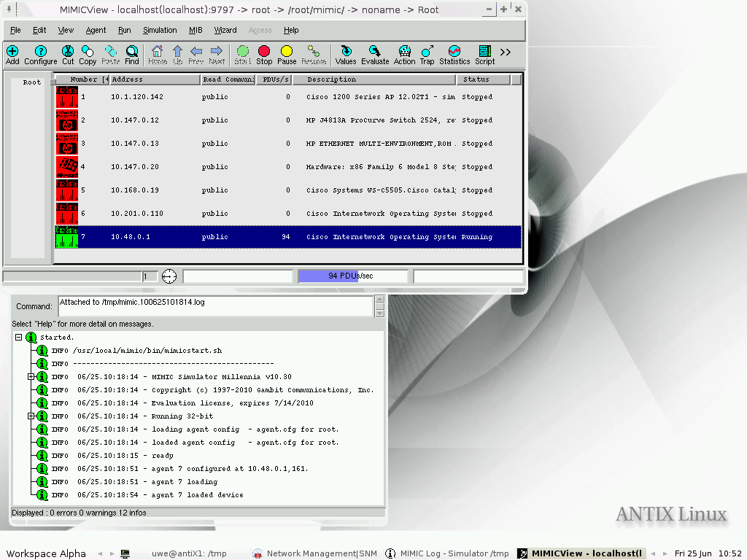
Task: Click the 94 PDUs/sec progress bar
Action: click(352, 276)
